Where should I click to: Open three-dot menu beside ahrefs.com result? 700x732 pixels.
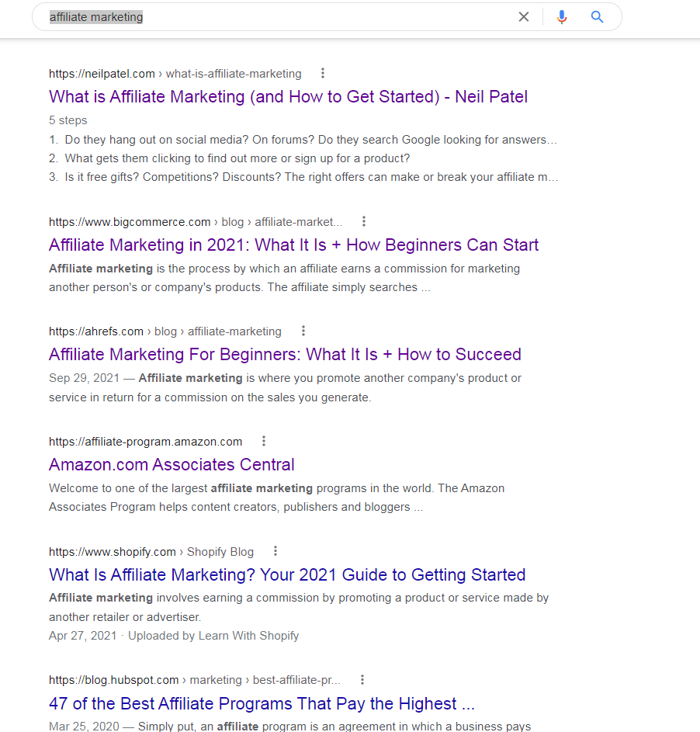pyautogui.click(x=303, y=331)
